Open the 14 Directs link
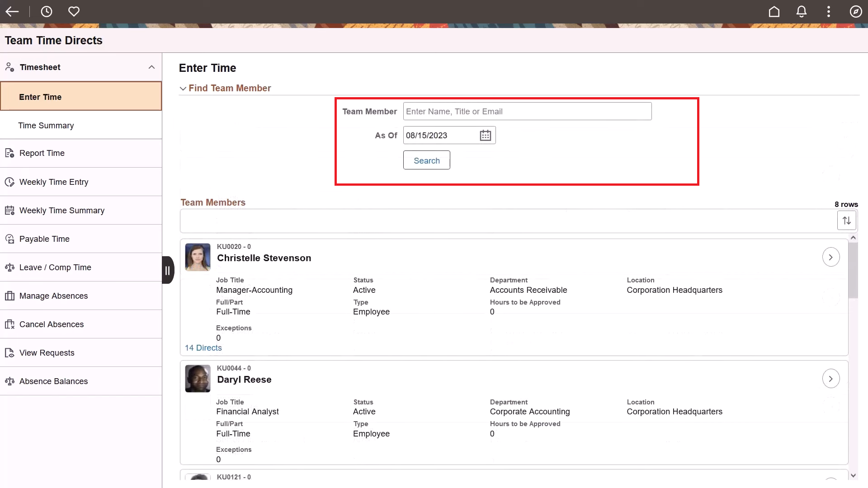 pos(203,347)
